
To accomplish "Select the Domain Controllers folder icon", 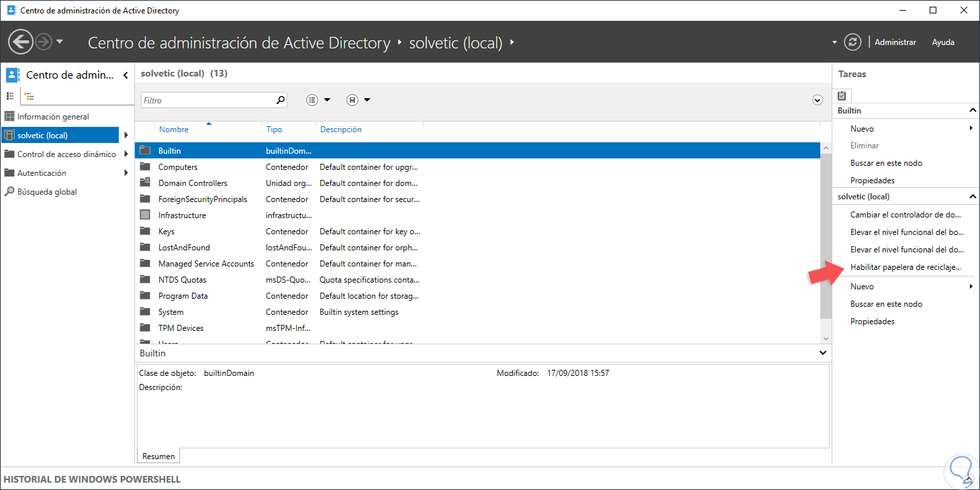I will pos(145,183).
